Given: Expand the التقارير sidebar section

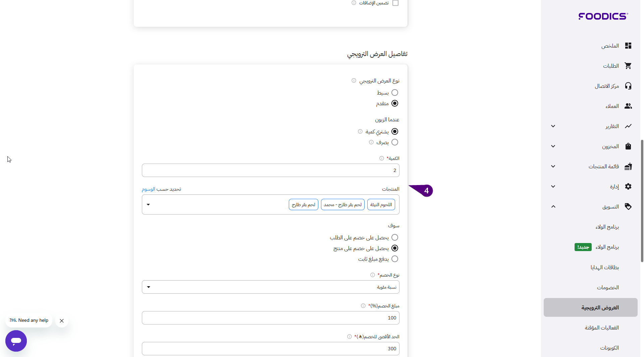Looking at the screenshot, I should tap(553, 126).
